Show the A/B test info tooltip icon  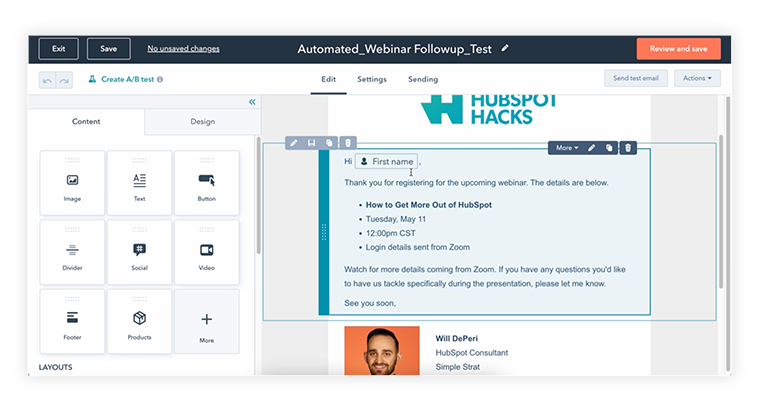click(x=160, y=79)
